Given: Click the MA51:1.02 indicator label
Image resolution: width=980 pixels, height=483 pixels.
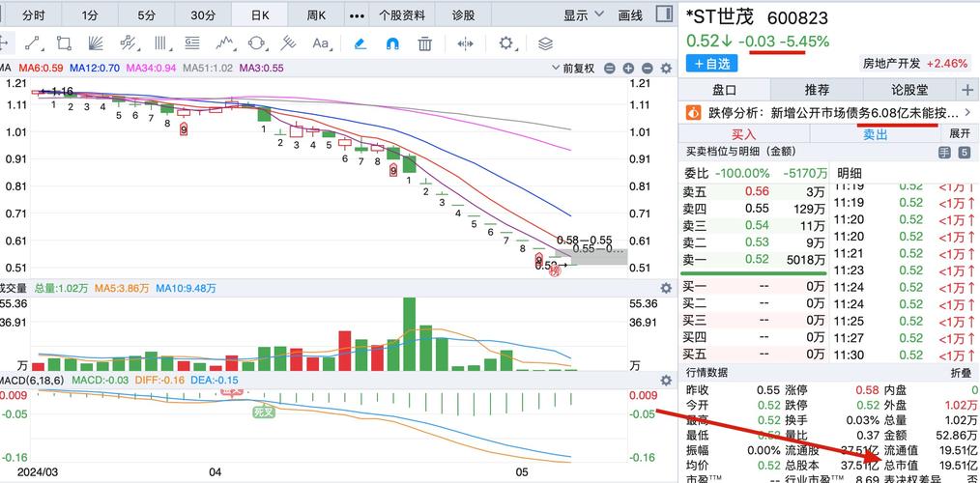Looking at the screenshot, I should pos(208,69).
